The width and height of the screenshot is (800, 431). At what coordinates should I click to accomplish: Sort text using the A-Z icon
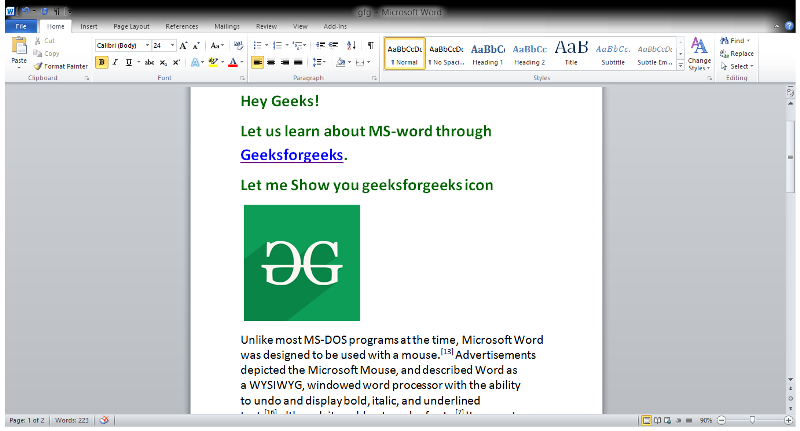click(x=351, y=45)
